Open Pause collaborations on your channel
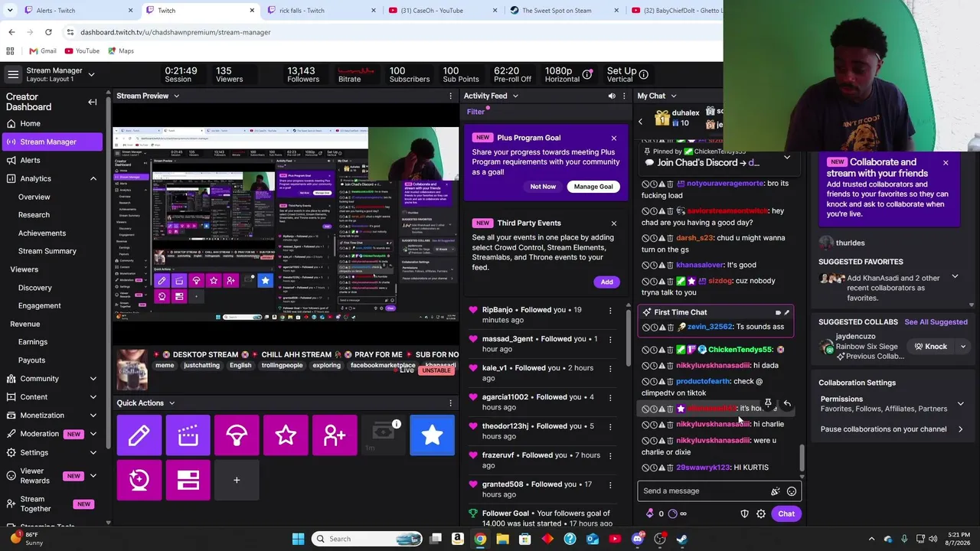The width and height of the screenshot is (980, 551). (890, 429)
